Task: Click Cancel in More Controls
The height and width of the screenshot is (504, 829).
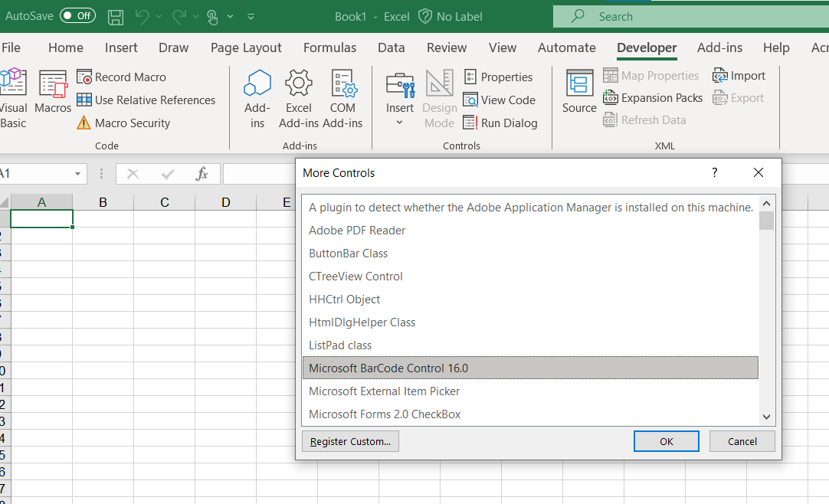Action: point(742,441)
